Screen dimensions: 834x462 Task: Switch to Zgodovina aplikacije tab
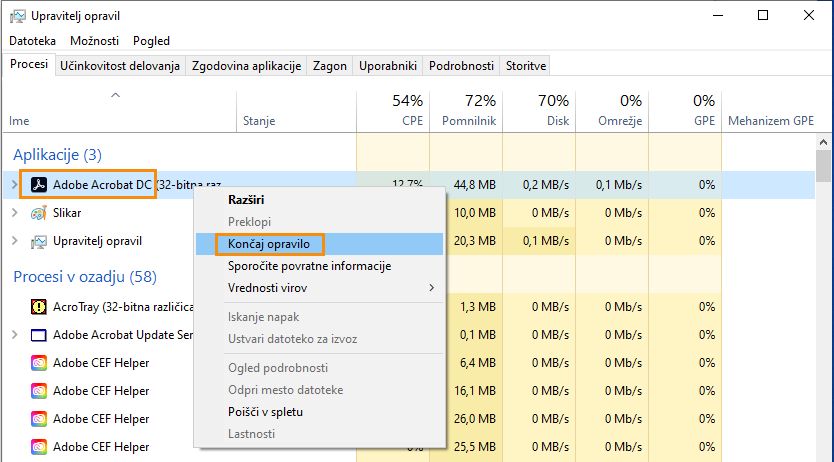coord(246,66)
